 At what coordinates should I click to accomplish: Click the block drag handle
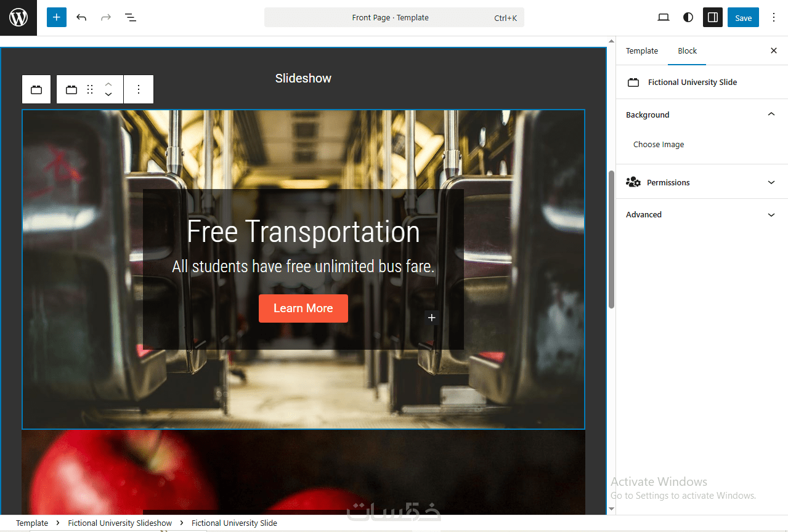(90, 89)
